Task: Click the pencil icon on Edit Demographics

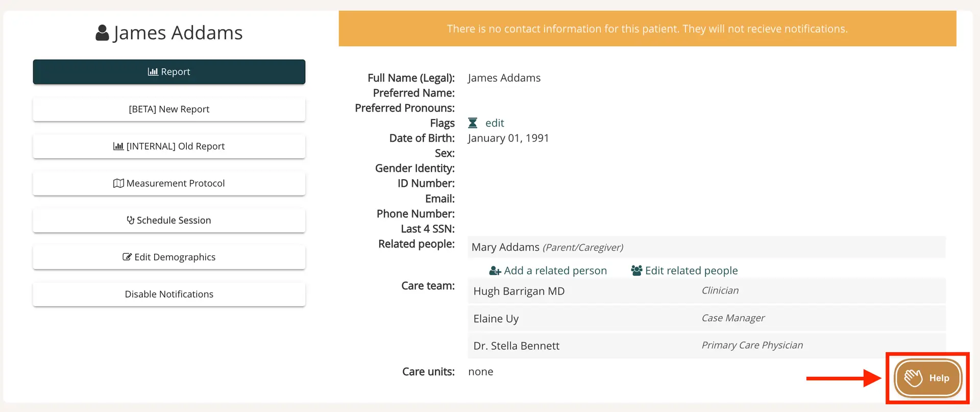Action: tap(127, 257)
